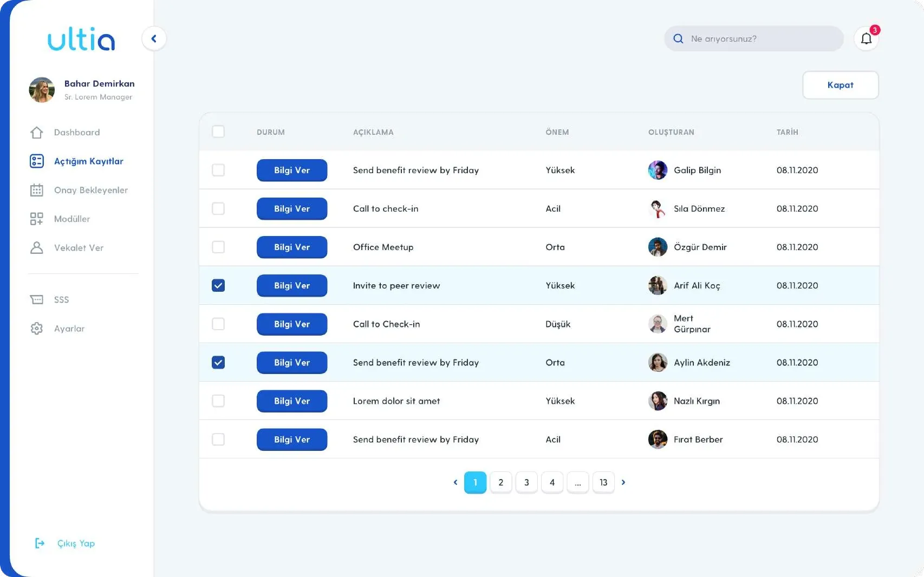The image size is (924, 577).
Task: Click Bilgi Ver for Office Meetup row
Action: [x=292, y=247]
